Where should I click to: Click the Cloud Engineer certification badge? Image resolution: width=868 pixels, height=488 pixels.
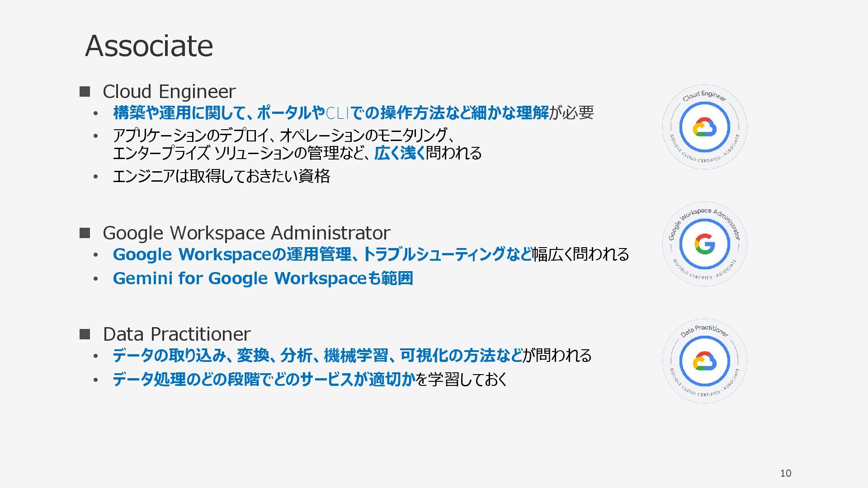click(x=704, y=127)
